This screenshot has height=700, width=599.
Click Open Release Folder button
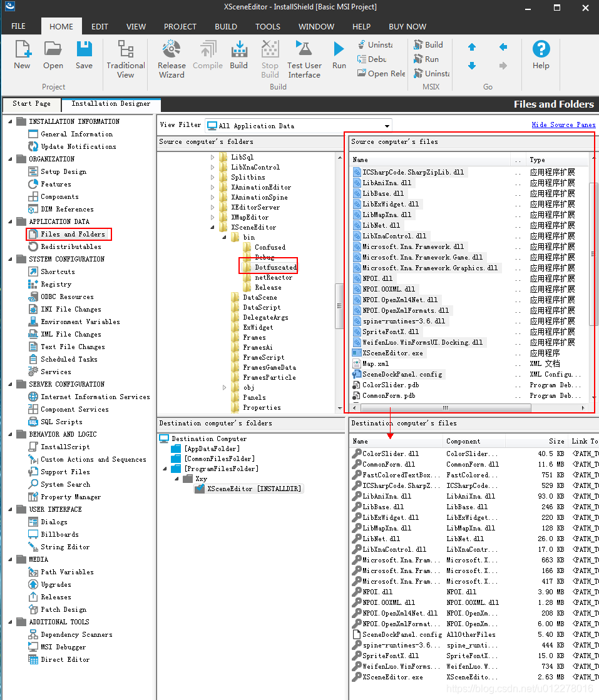(381, 73)
